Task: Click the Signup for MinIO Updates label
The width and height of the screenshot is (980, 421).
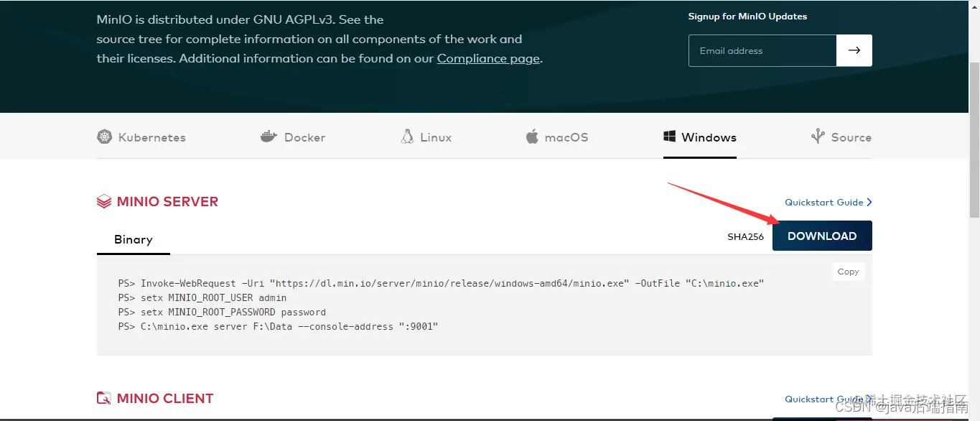Action: [x=747, y=17]
